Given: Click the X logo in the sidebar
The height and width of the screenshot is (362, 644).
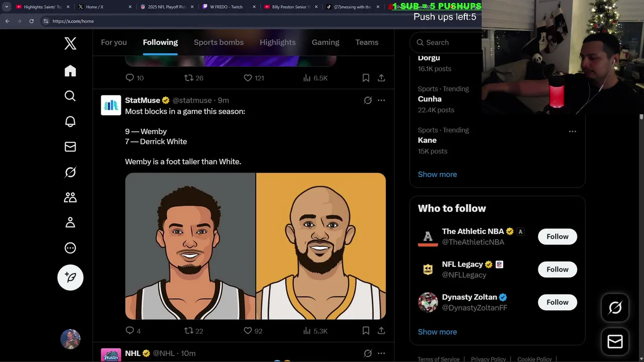Looking at the screenshot, I should 70,43.
